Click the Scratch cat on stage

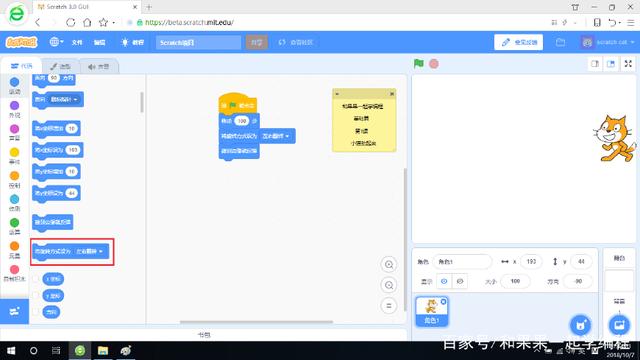pos(614,139)
